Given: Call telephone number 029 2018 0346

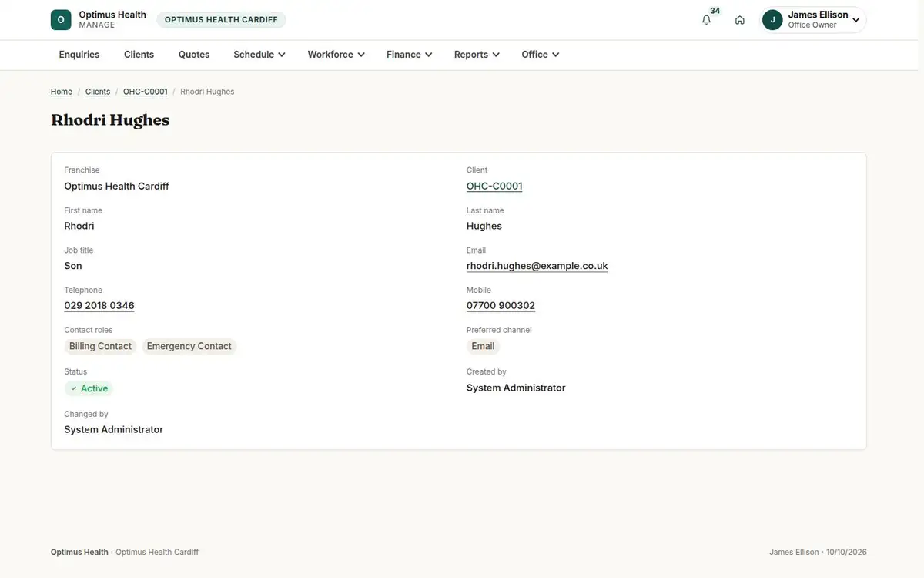Looking at the screenshot, I should pos(99,306).
